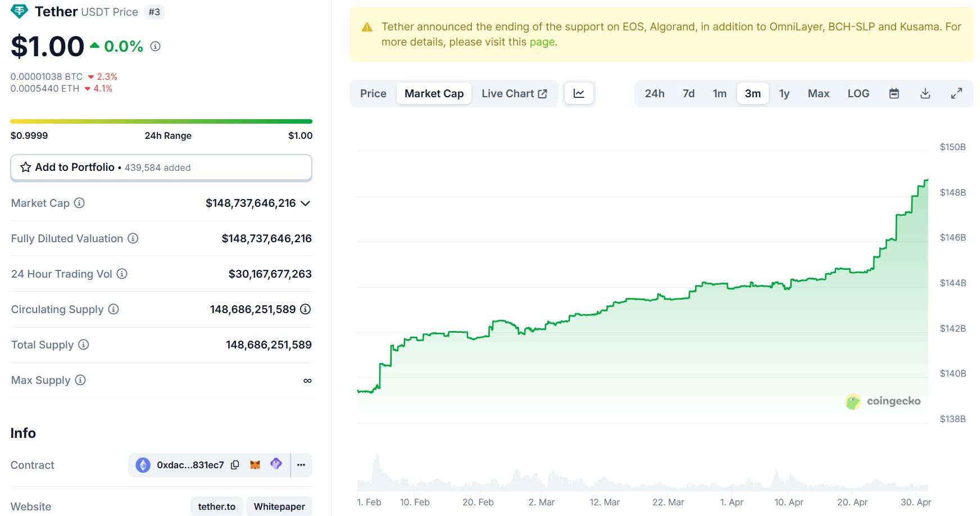Image resolution: width=980 pixels, height=516 pixels.
Task: Switch to the Price tab
Action: click(373, 93)
